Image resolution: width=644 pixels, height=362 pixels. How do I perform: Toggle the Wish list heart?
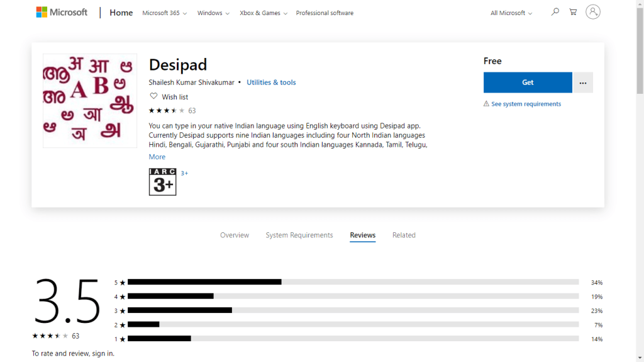153,96
